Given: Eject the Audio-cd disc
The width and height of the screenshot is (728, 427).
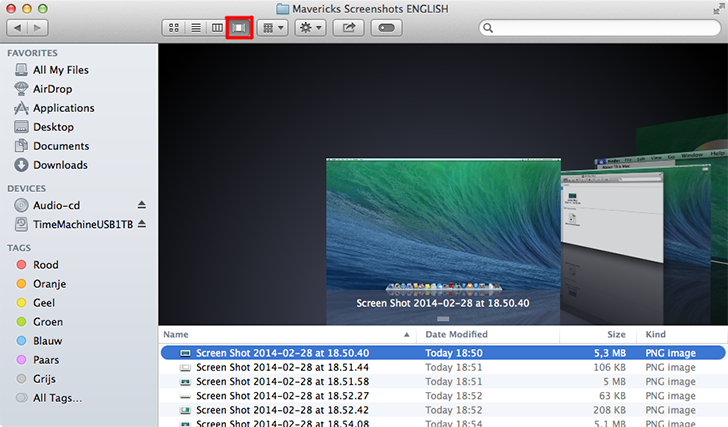Looking at the screenshot, I should click(x=142, y=205).
